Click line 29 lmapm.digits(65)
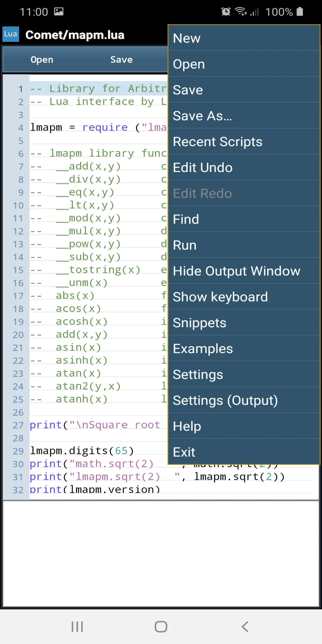This screenshot has height=644, width=322. [82, 451]
